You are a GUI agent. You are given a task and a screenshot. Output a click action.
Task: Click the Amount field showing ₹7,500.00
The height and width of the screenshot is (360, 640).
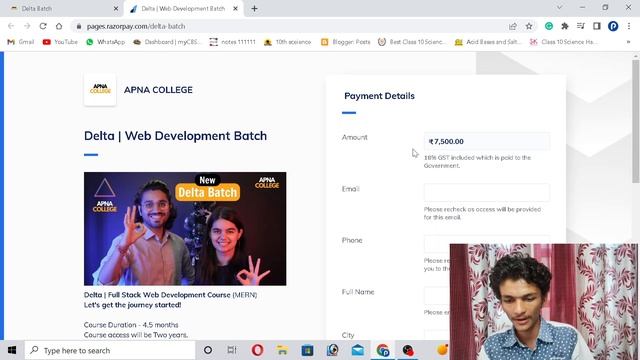[487, 142]
